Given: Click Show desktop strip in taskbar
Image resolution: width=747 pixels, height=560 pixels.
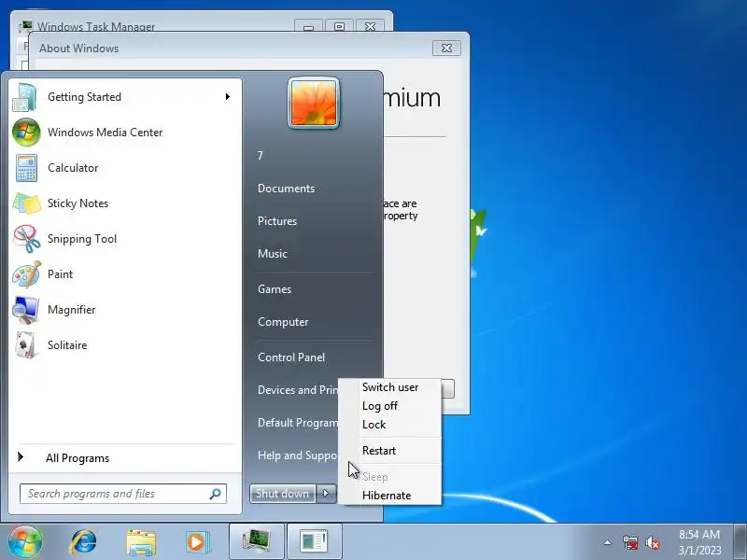Looking at the screenshot, I should click(740, 542).
